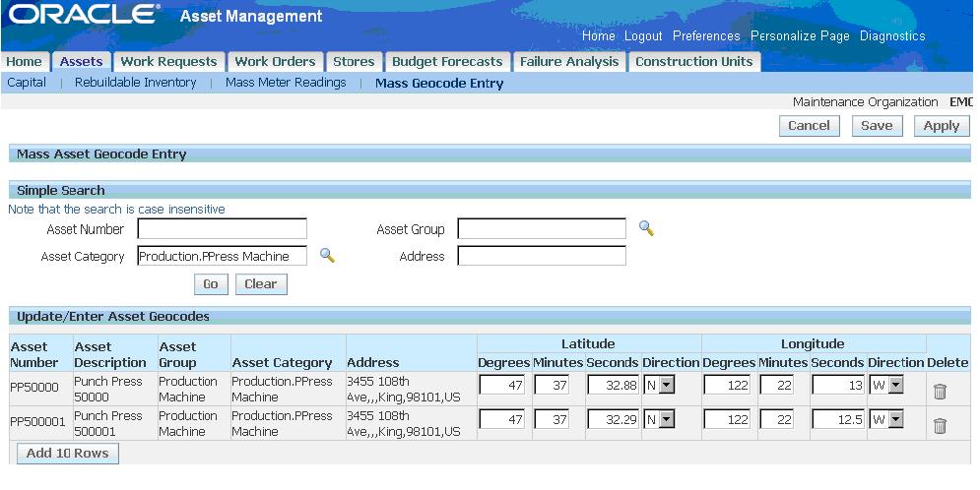Switch to the Home tab

tap(25, 62)
